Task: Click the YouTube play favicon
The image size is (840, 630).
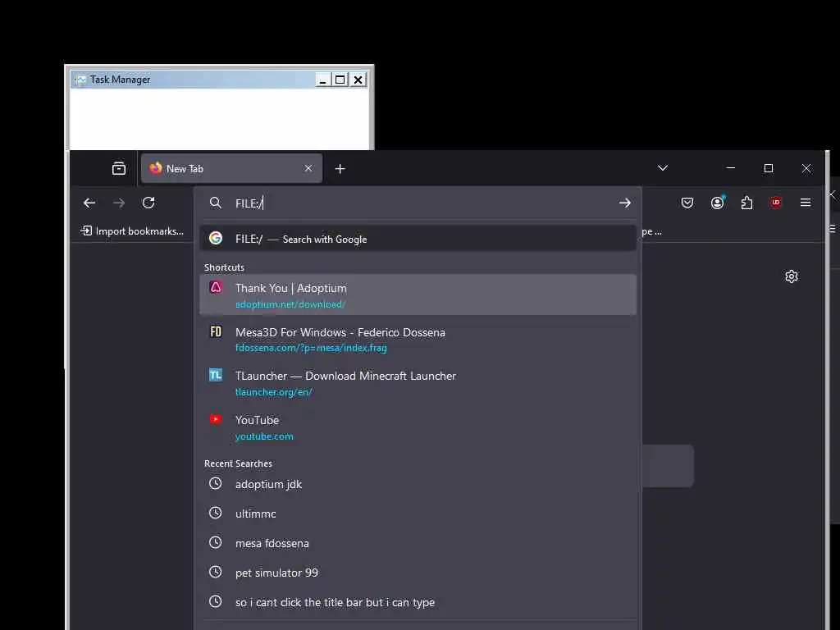Action: pos(216,419)
